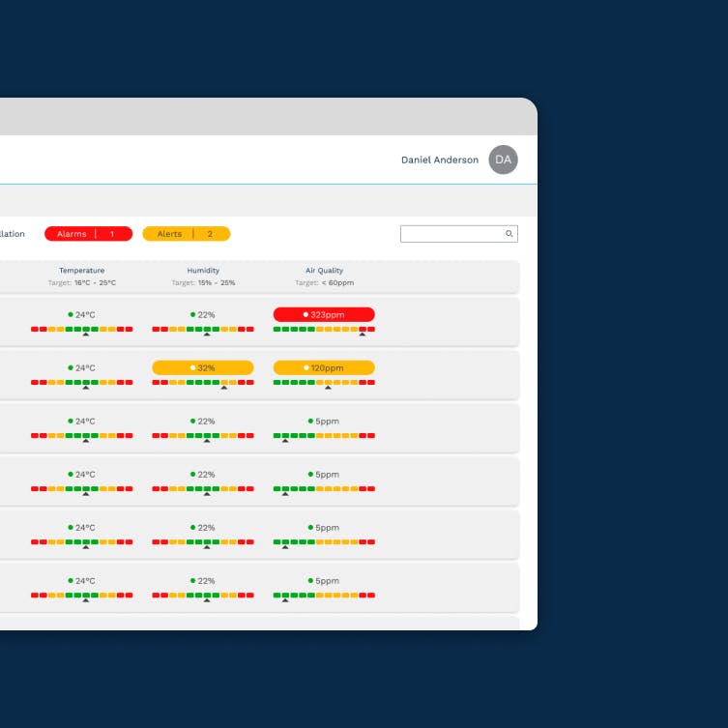Click first row's humidity gauge bar
The height and width of the screenshot is (728, 728).
point(203,329)
